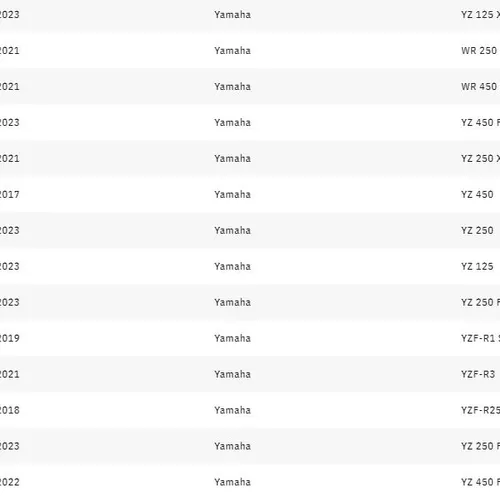
Task: Click the YZF-R25 model cell
Action: pyautogui.click(x=480, y=410)
